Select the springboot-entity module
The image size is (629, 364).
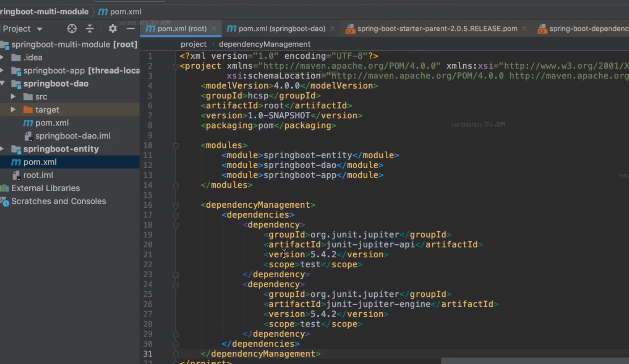click(x=61, y=149)
